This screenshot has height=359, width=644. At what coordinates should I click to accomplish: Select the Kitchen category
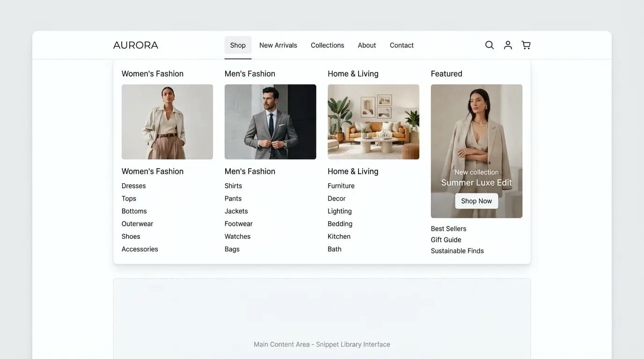click(x=339, y=237)
